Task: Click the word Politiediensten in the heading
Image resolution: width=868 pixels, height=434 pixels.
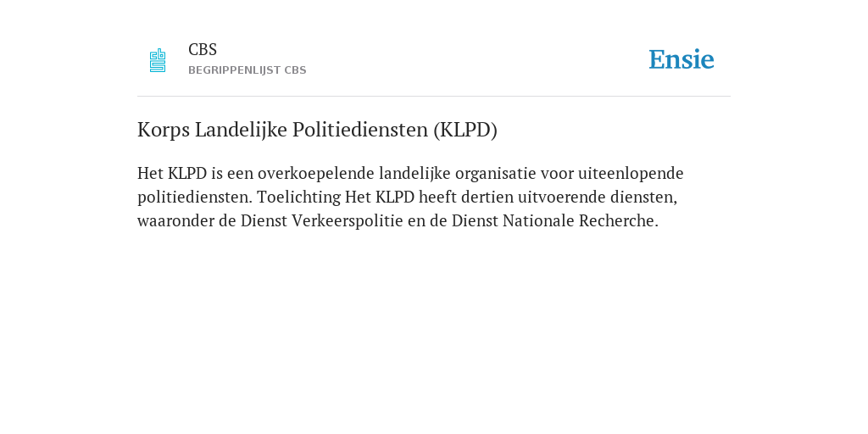Action: coord(360,130)
